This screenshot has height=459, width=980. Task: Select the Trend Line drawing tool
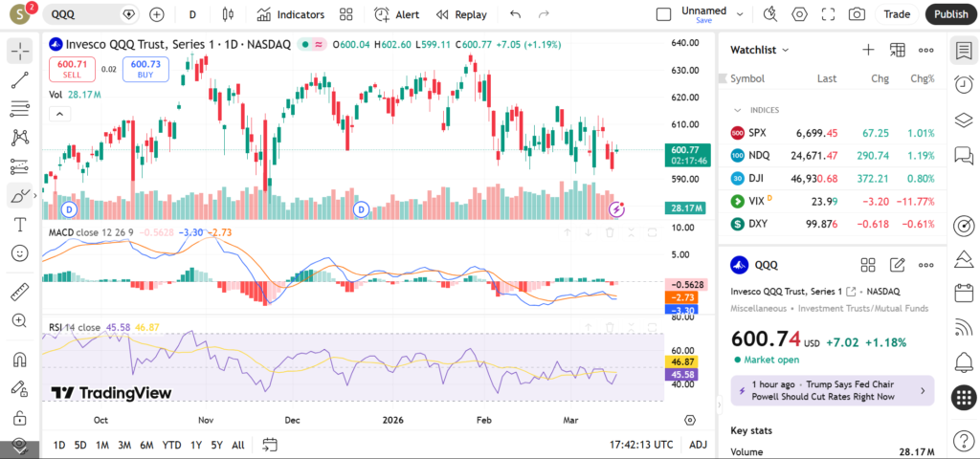coord(19,80)
